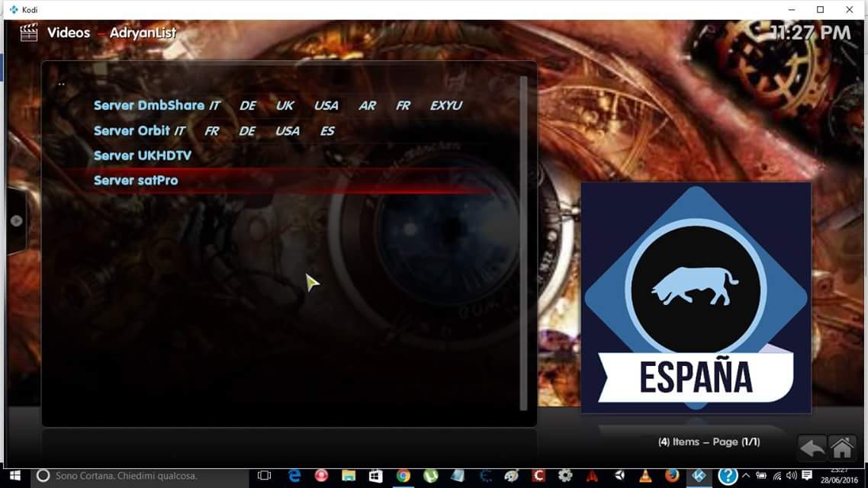Go up via the parent '..' item
868x488 pixels.
click(x=62, y=83)
